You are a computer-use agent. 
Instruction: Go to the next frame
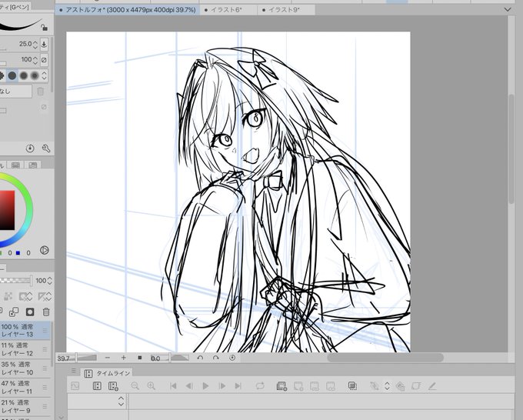222,386
